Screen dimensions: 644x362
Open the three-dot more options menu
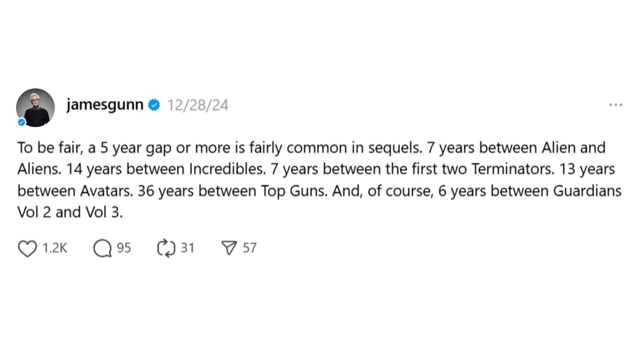coord(615,105)
